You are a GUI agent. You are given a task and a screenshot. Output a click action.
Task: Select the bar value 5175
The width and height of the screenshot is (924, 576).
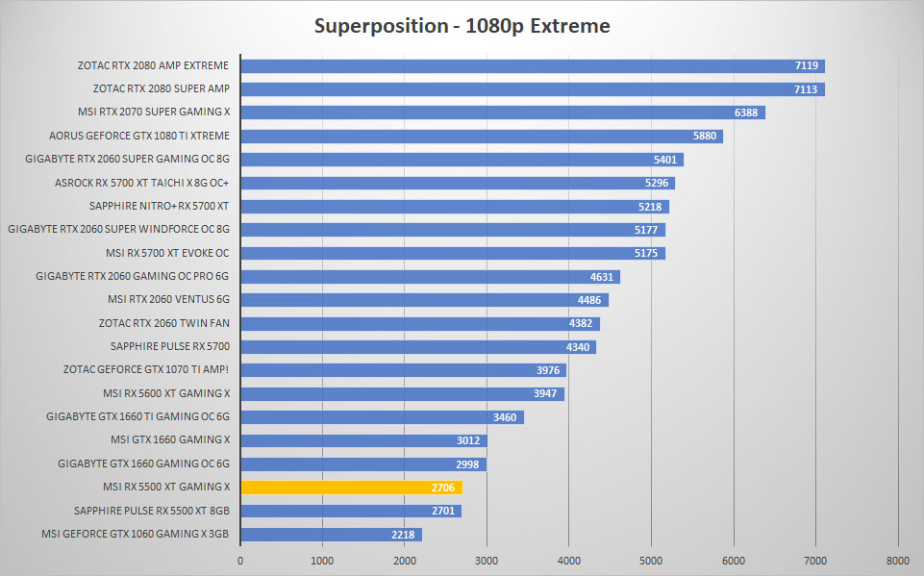point(646,253)
